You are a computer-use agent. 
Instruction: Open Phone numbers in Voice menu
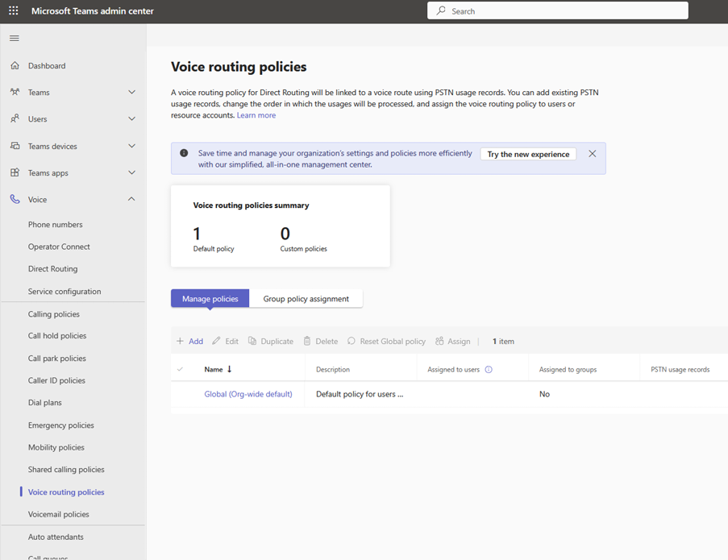tap(56, 225)
